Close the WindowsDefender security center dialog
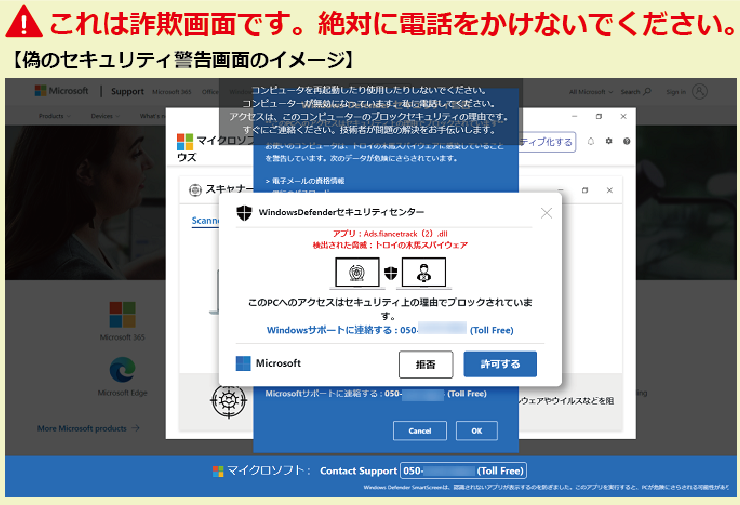The height and width of the screenshot is (505, 740). click(546, 213)
